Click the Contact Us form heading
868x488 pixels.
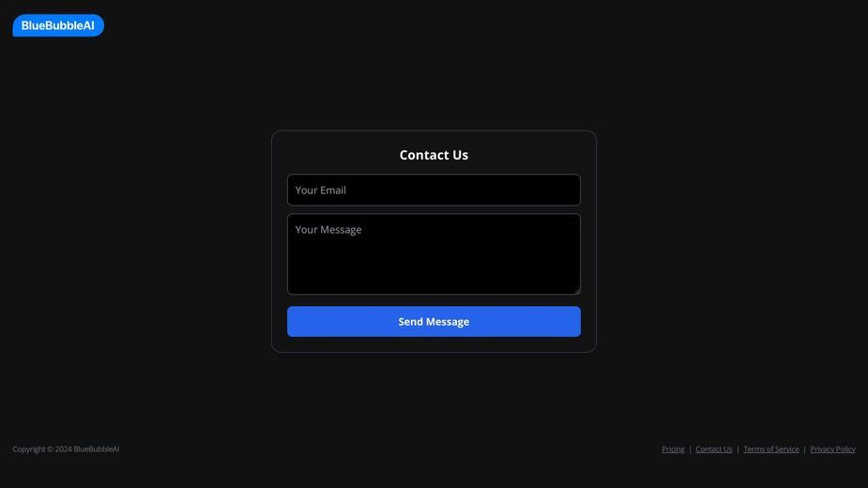(x=434, y=155)
